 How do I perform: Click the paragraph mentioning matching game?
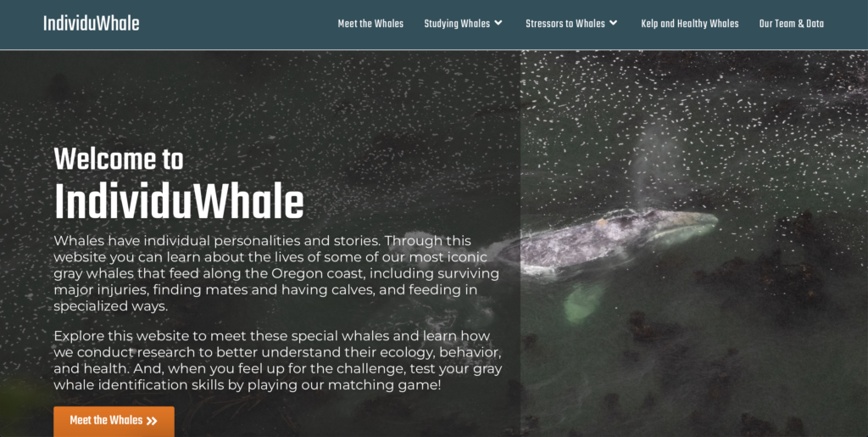coord(278,361)
